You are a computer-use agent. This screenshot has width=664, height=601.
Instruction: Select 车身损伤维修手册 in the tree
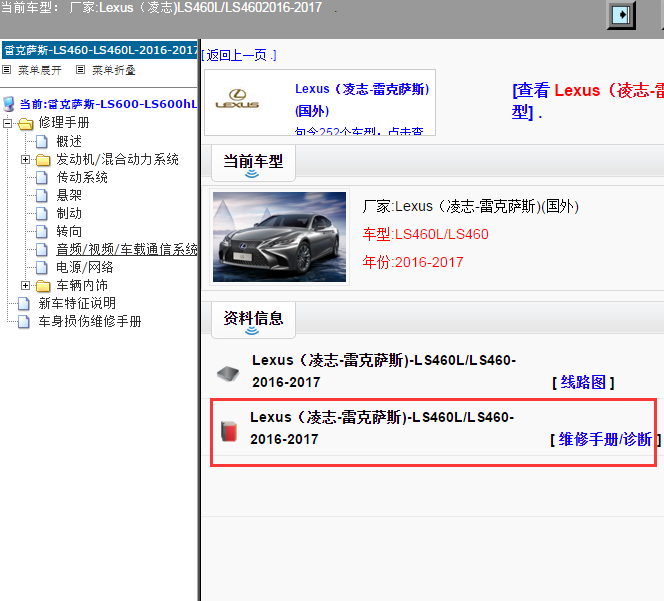click(90, 321)
